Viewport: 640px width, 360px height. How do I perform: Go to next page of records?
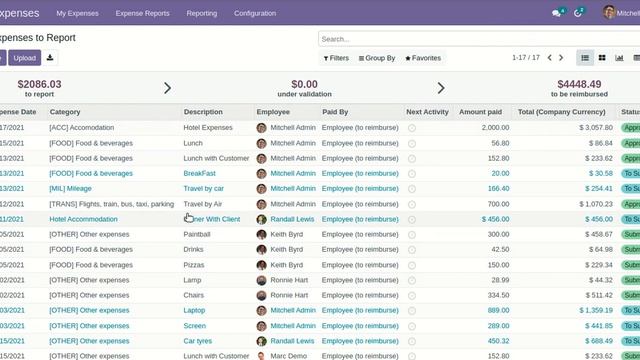tap(561, 58)
